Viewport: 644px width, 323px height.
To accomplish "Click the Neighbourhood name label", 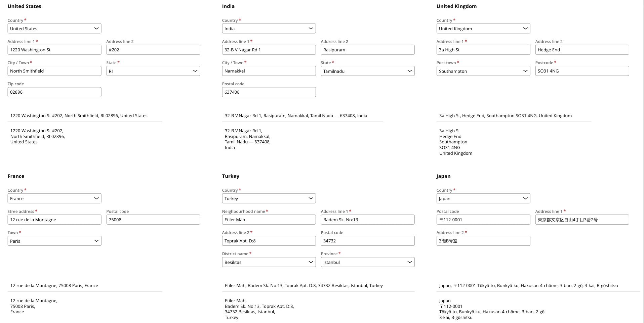I will click(244, 212).
